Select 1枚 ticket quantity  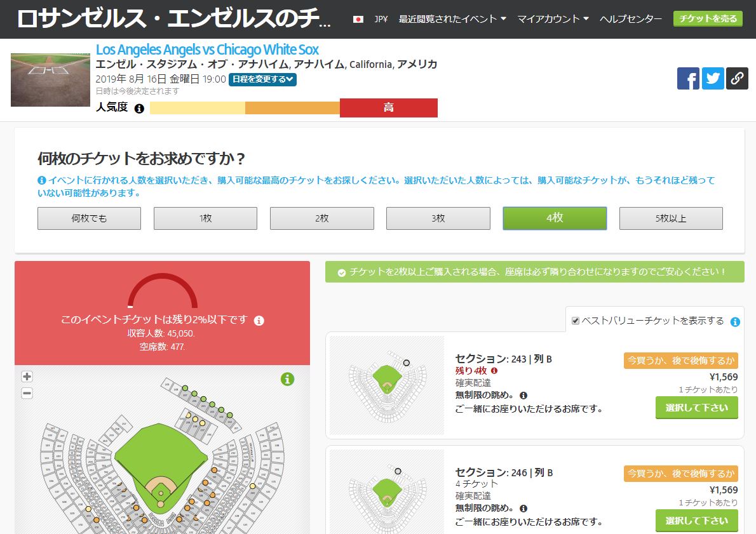pos(205,218)
